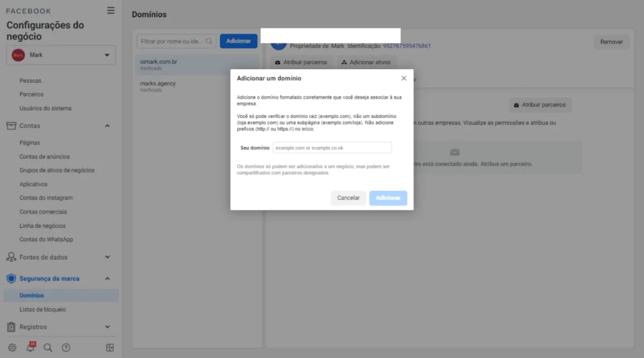Close the Adicionar um domínio dialog
The image size is (644, 358).
pyautogui.click(x=404, y=79)
